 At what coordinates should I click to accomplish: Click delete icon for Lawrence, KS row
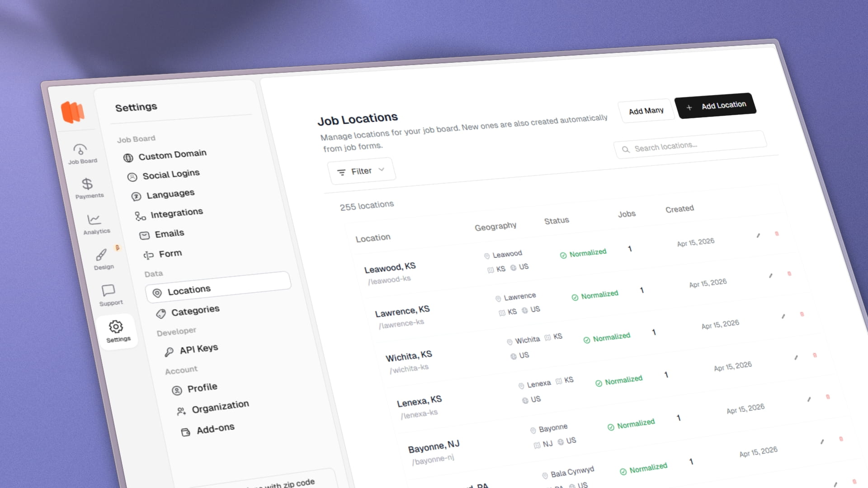[789, 274]
